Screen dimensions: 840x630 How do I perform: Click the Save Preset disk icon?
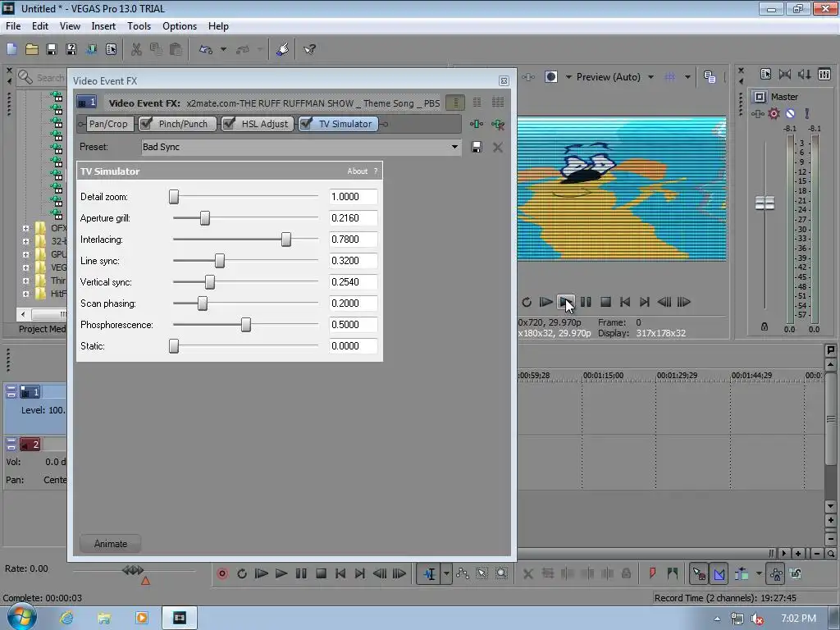[x=477, y=147]
